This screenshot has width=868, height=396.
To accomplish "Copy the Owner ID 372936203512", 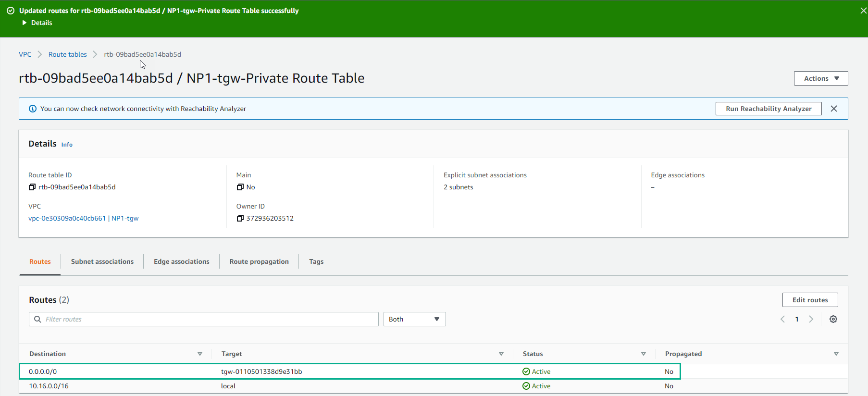I will point(240,218).
